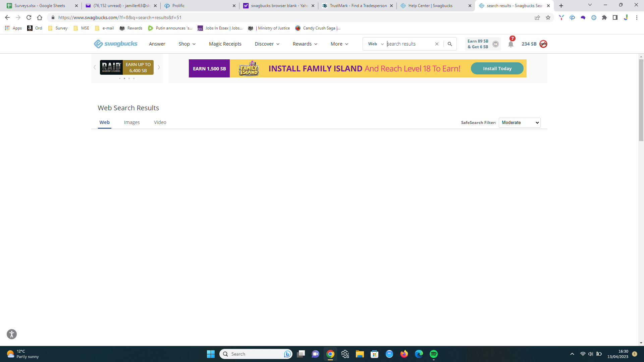Close the Yahoo swagbucks browser blank tab
This screenshot has width=644, height=362.
tap(313, 6)
